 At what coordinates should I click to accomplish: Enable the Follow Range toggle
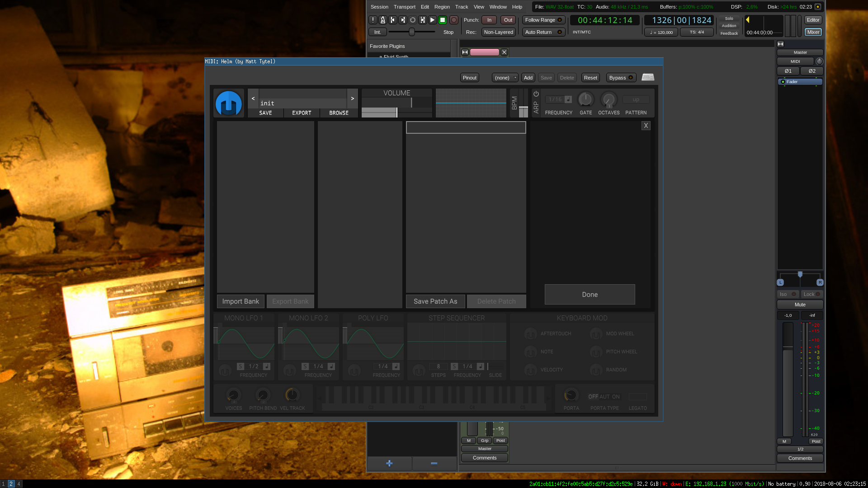coord(543,20)
